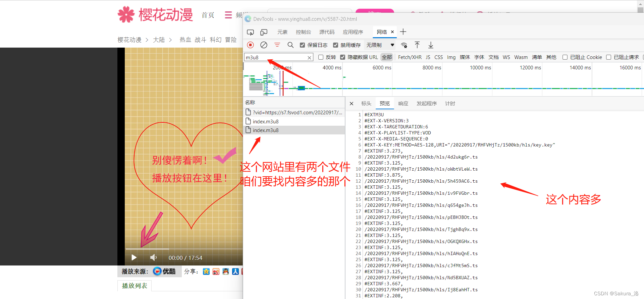Clear the m3u8 filter text

[x=309, y=58]
